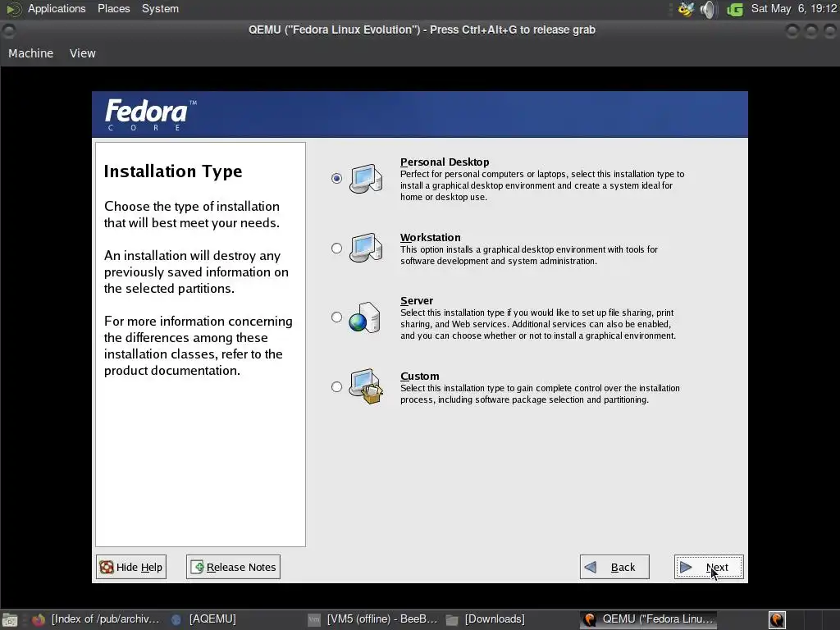Click the green G tray icon
Image resolution: width=840 pixels, height=630 pixels.
coord(735,9)
